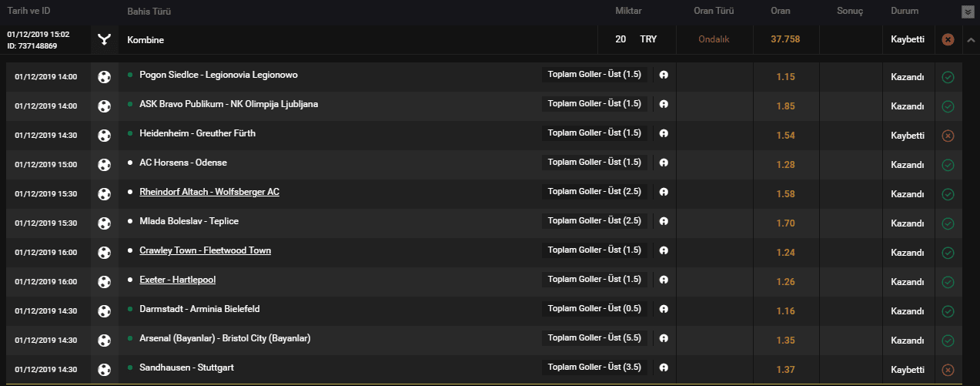Click the soccer ball icon for Mlada Boleslav match
This screenshot has width=980, height=386.
click(x=105, y=223)
